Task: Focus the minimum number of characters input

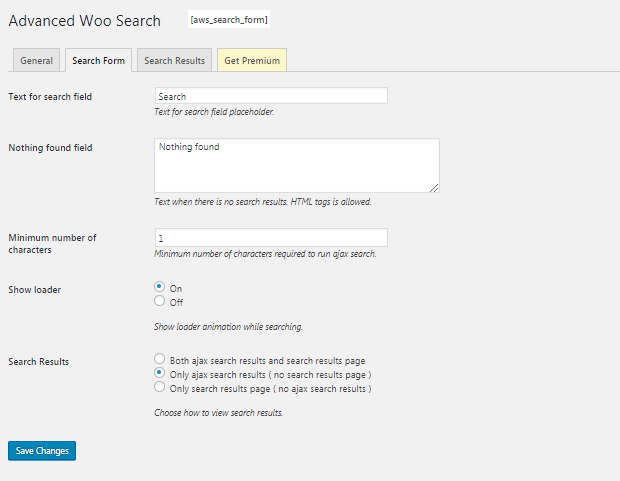Action: (x=271, y=238)
